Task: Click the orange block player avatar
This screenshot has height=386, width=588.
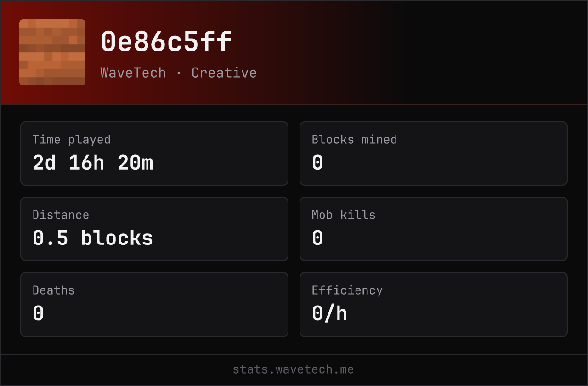Action: 52,52
